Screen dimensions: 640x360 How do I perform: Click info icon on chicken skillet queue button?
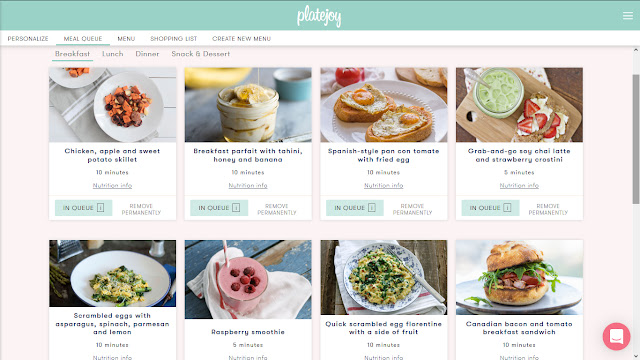(x=100, y=208)
